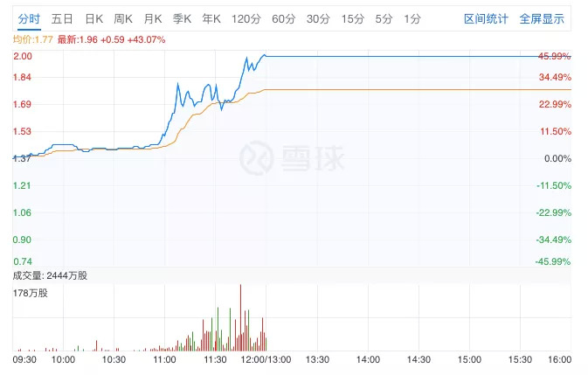
Task: Click the 45.99% top axis label
Action: pos(554,56)
